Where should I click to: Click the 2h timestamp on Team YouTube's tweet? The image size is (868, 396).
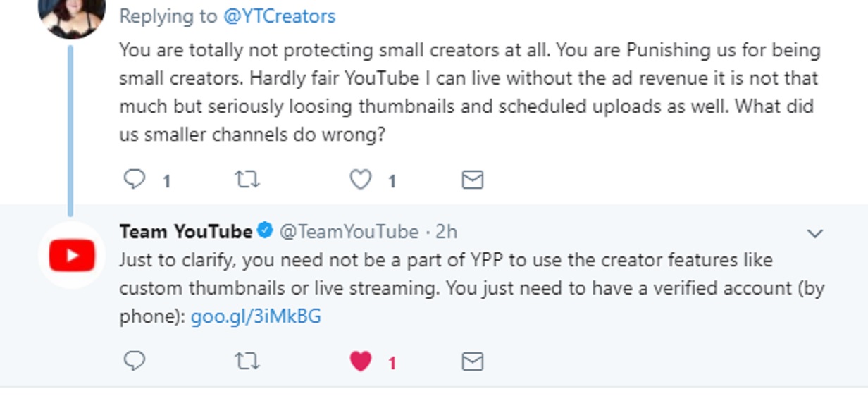coord(447,231)
